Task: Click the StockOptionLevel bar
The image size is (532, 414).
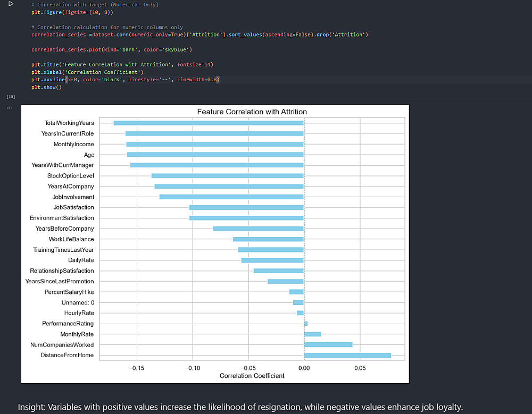Action: tap(227, 176)
